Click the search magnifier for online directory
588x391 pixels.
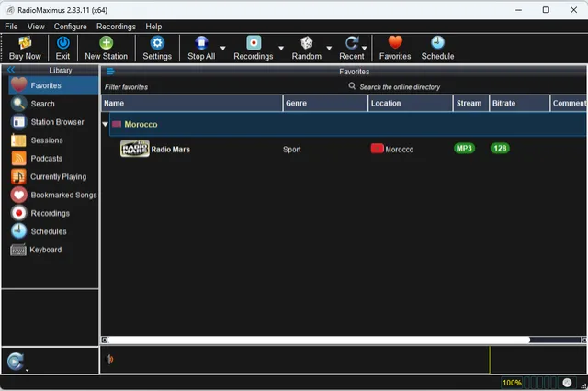(352, 86)
